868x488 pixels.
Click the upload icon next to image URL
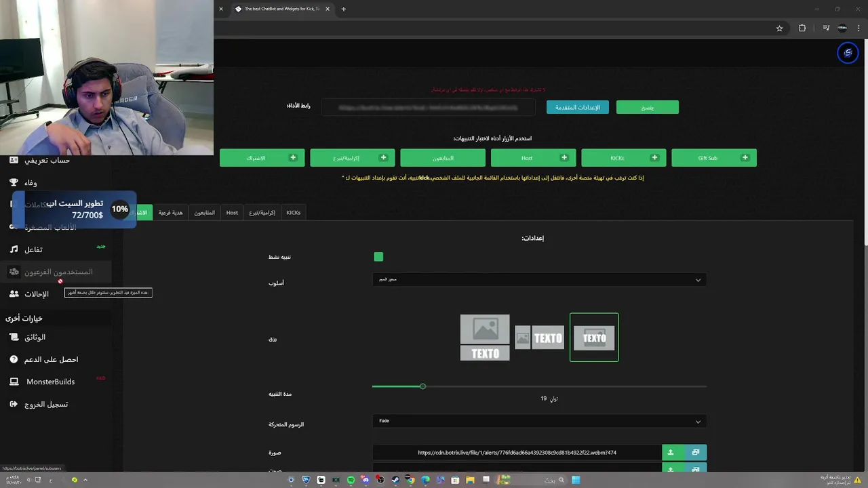pyautogui.click(x=671, y=452)
